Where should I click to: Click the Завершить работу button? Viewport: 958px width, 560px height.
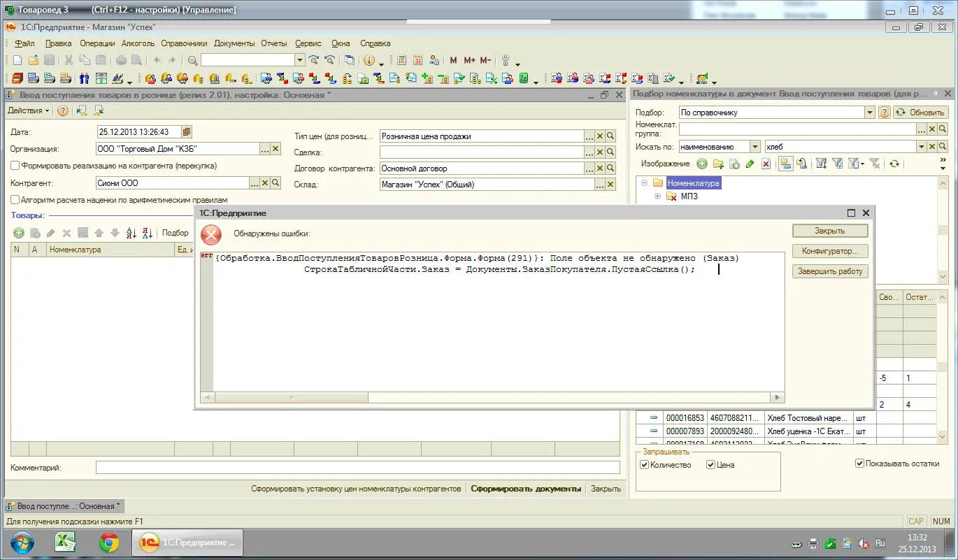click(830, 271)
